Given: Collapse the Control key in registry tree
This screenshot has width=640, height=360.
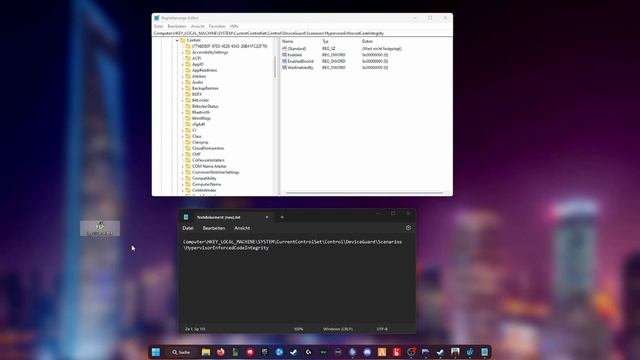Looking at the screenshot, I should coord(177,40).
